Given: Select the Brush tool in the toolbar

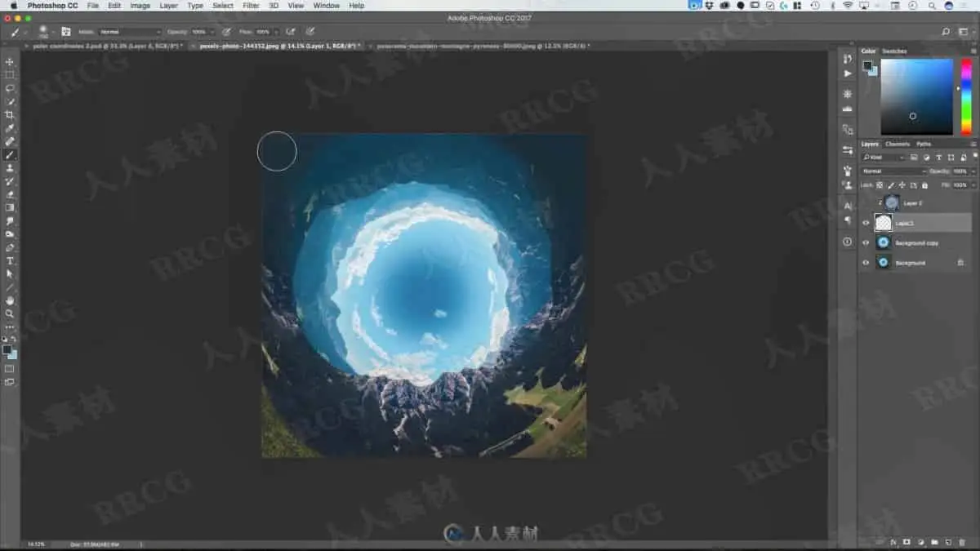Looking at the screenshot, I should point(10,154).
